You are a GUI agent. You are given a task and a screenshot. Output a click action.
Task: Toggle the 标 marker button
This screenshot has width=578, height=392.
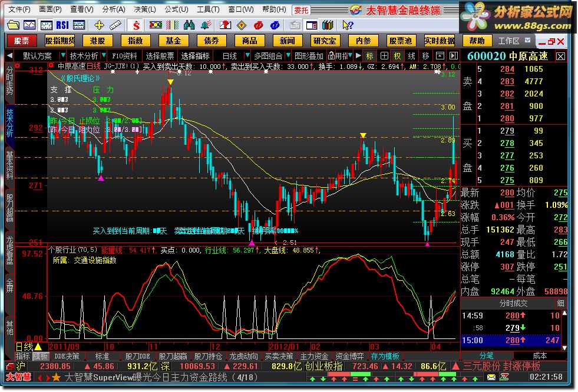point(370,56)
